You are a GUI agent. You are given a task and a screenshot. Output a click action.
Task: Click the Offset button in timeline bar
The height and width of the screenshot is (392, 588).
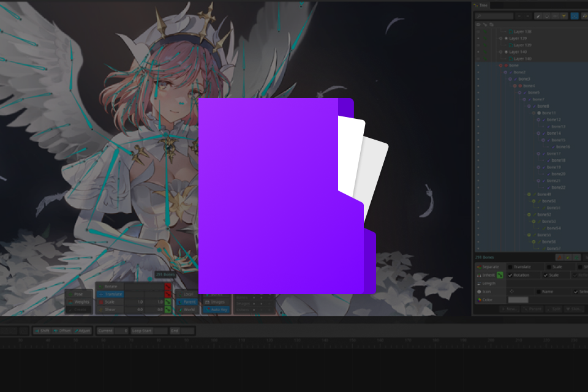click(62, 331)
